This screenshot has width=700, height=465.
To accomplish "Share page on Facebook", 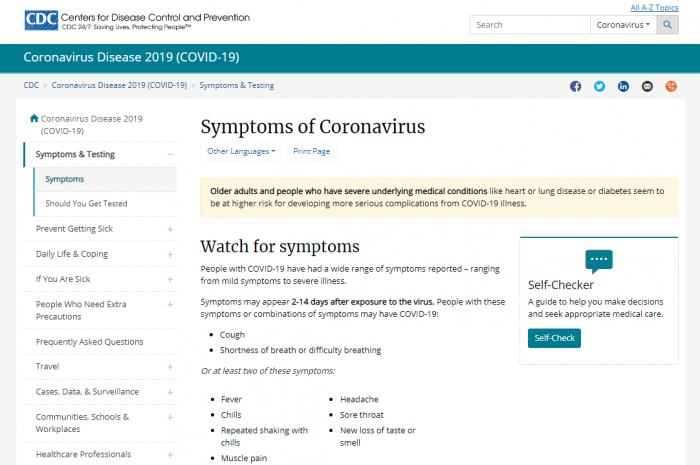I will point(575,86).
